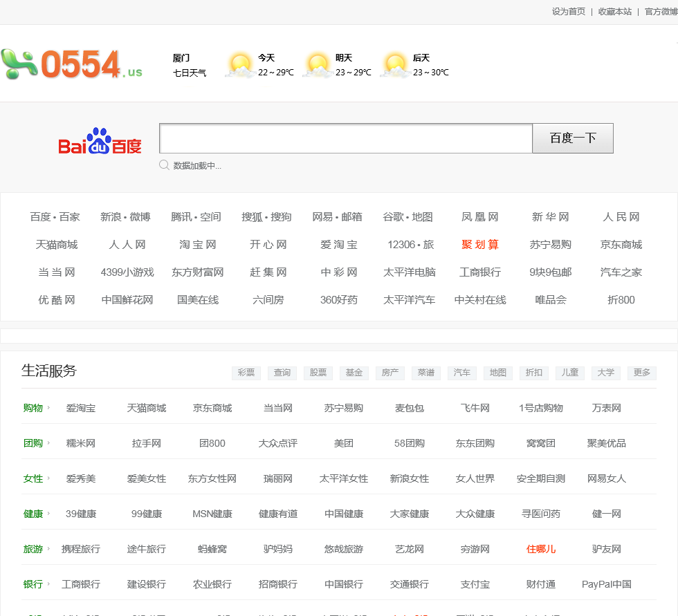Open the 彩票 category tab

tap(246, 373)
